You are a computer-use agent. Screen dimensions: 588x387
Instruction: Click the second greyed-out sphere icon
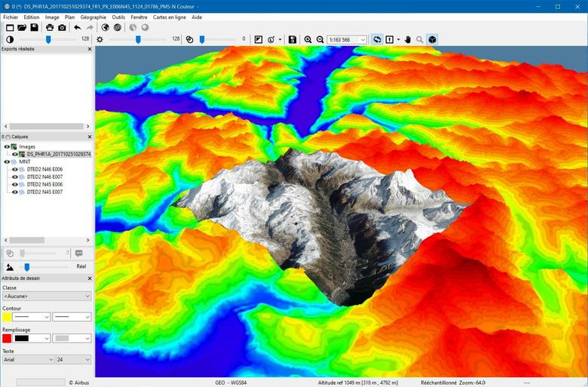[145, 27]
